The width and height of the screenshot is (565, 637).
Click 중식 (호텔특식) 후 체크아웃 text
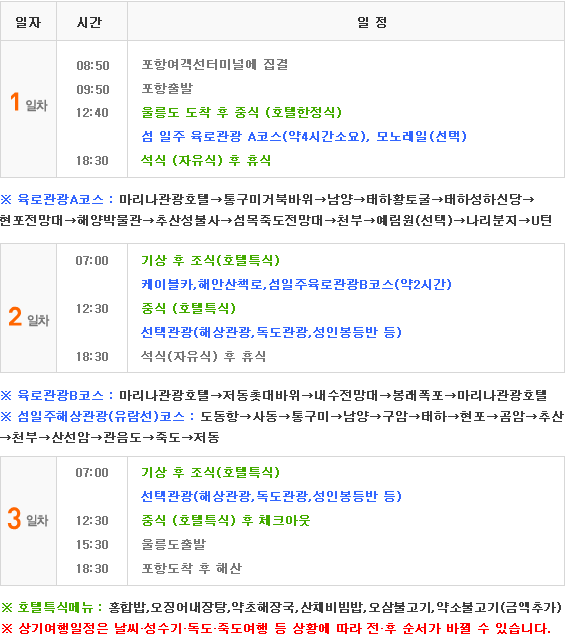coord(225,520)
